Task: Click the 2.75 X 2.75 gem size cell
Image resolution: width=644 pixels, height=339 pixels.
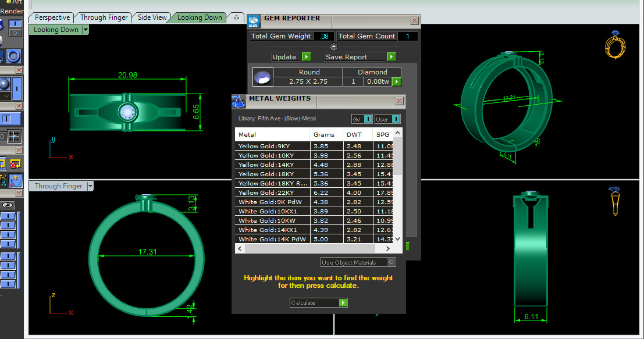Action: pos(308,81)
